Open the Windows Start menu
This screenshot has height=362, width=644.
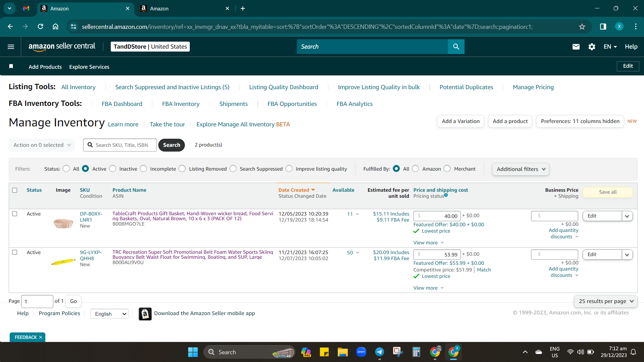193,352
